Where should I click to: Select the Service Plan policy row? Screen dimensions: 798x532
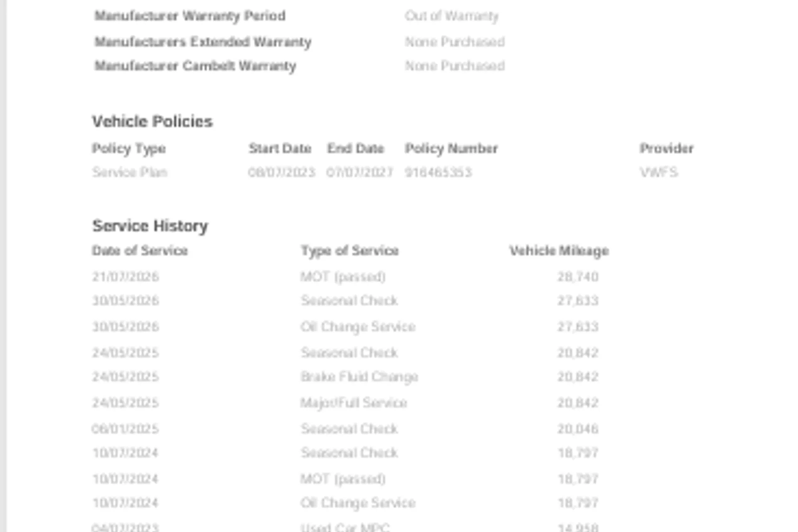click(385, 172)
